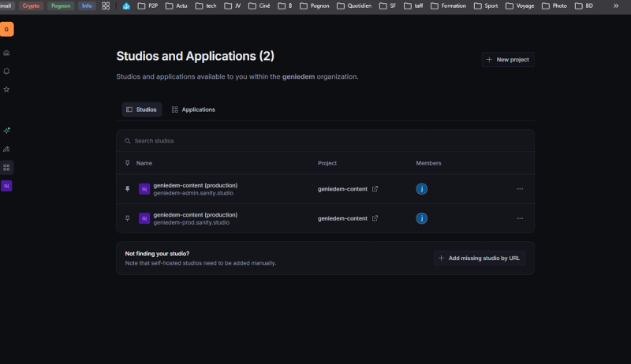
Task: Expand the Sport bookmark folder
Action: pos(486,6)
